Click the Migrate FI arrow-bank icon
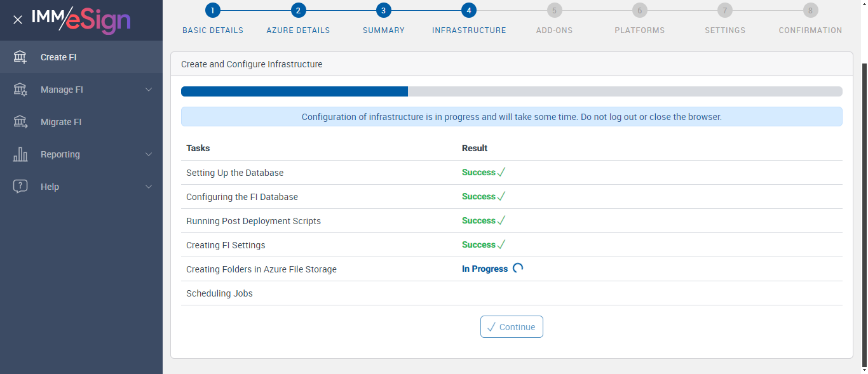868x374 pixels. pos(20,122)
